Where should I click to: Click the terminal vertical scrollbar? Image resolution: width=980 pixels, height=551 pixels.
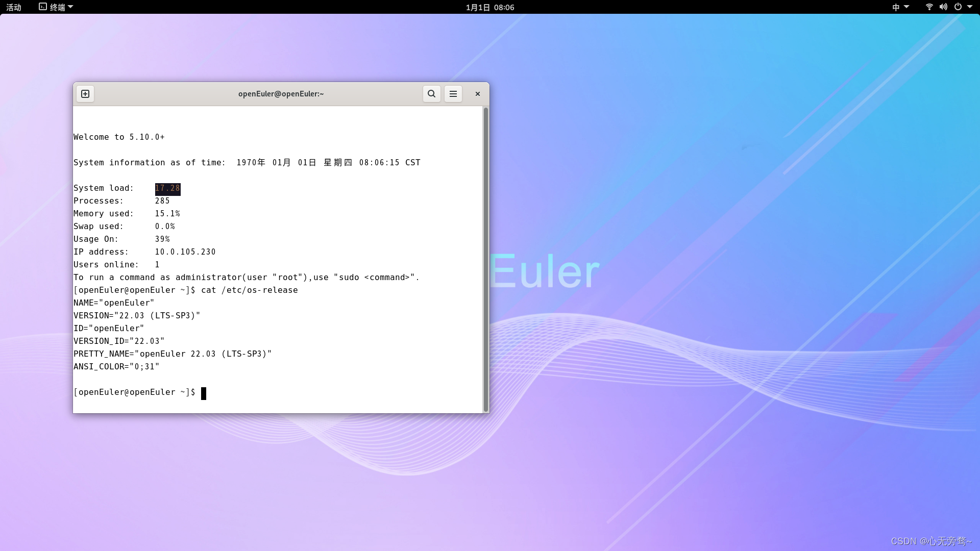[x=485, y=259]
